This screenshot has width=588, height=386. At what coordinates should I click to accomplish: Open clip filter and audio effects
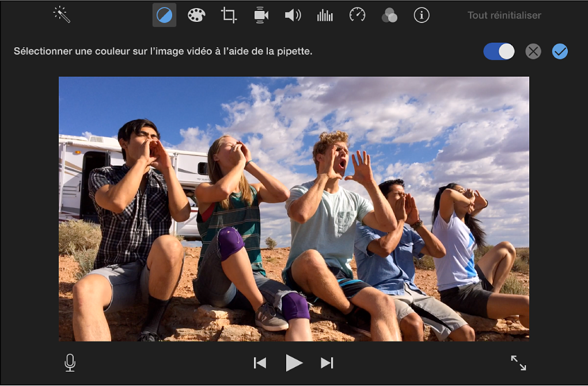[x=389, y=16]
